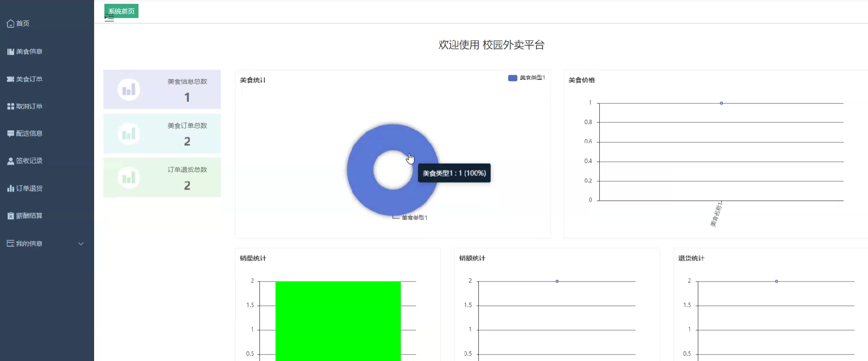The image size is (868, 361).
Task: Click the 美食订单 sidebar icon
Action: coord(10,79)
